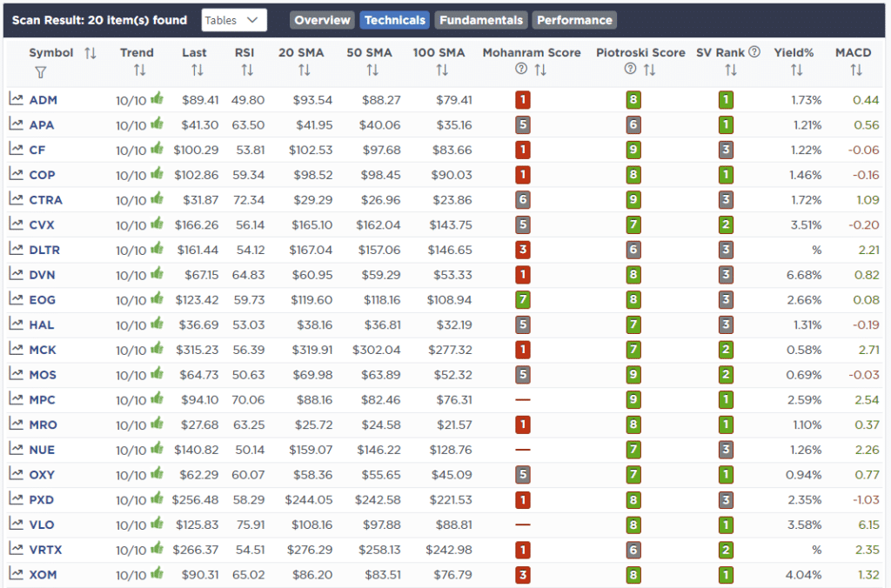The image size is (891, 588).
Task: Sort by 20 SMA column arrows
Action: [x=305, y=70]
